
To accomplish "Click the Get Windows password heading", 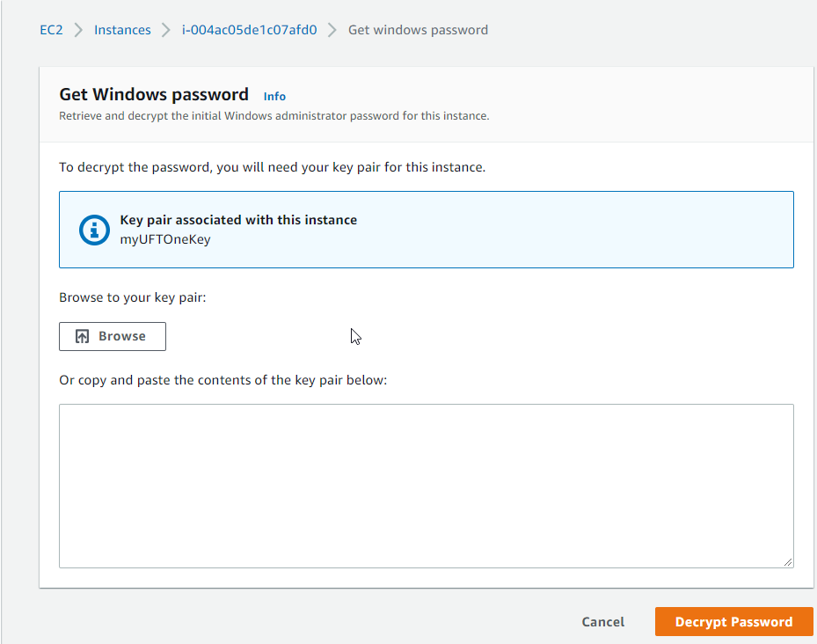I will point(154,94).
